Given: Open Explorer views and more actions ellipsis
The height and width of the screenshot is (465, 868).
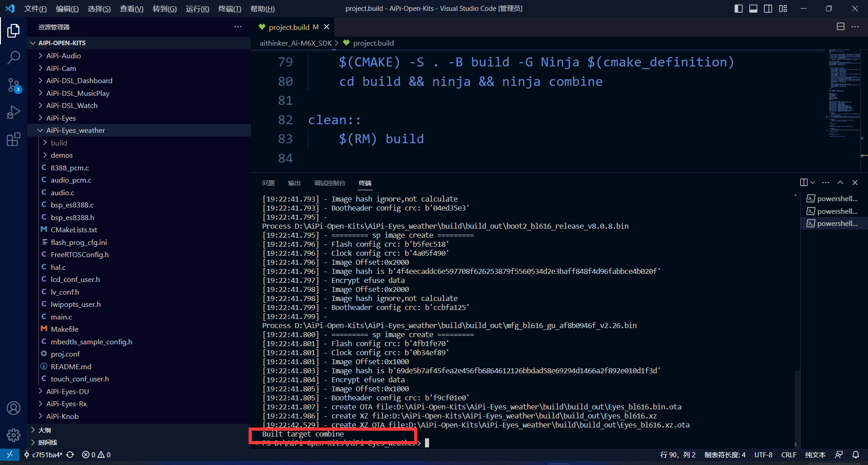Looking at the screenshot, I should (x=238, y=27).
